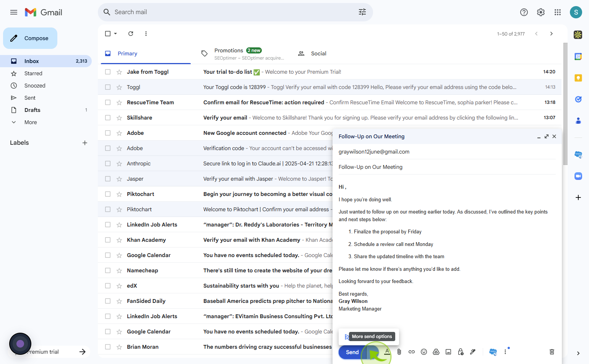The height and width of the screenshot is (364, 589).
Task: Create new label plus button
Action: [x=85, y=143]
